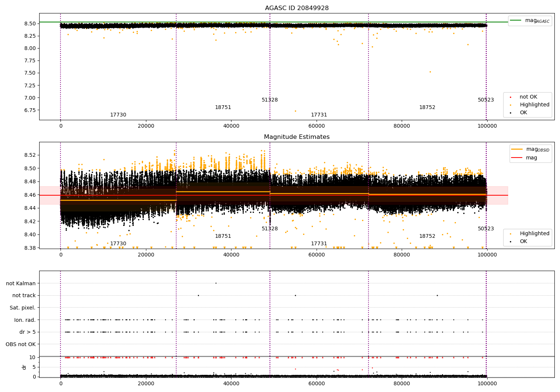Click x-tick 100000 under the dr panel

coord(487,384)
